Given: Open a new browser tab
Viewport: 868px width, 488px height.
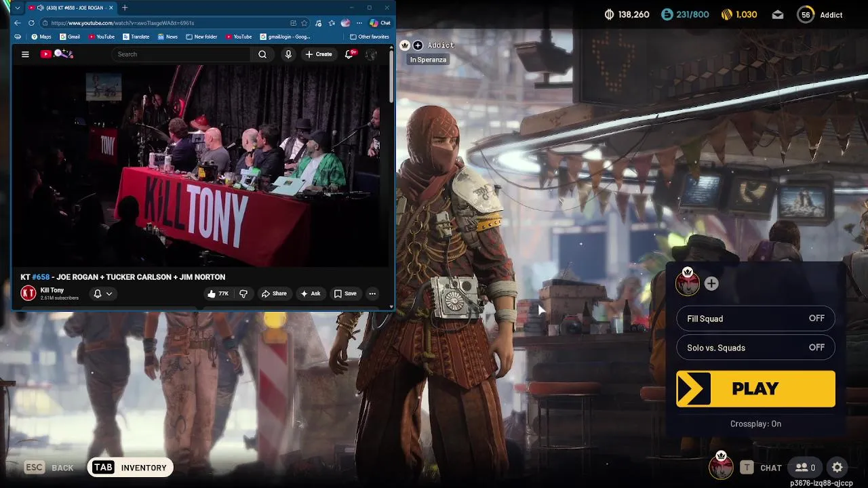Looking at the screenshot, I should (125, 8).
